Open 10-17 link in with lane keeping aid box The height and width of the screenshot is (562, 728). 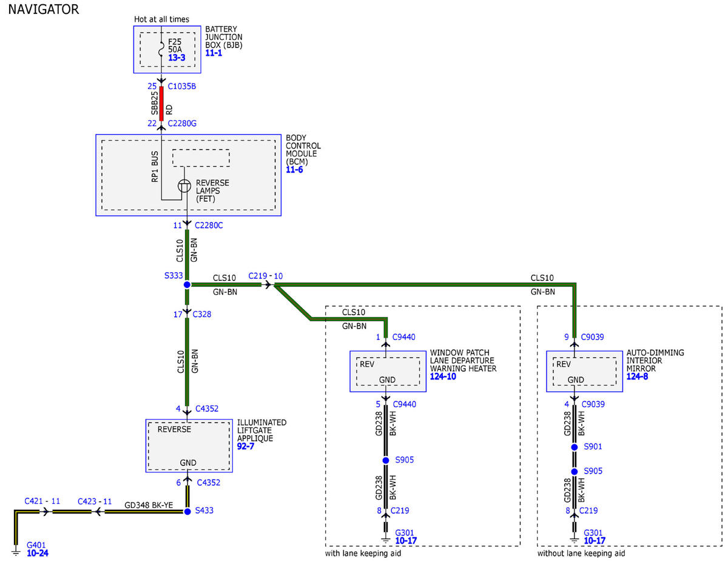[405, 540]
